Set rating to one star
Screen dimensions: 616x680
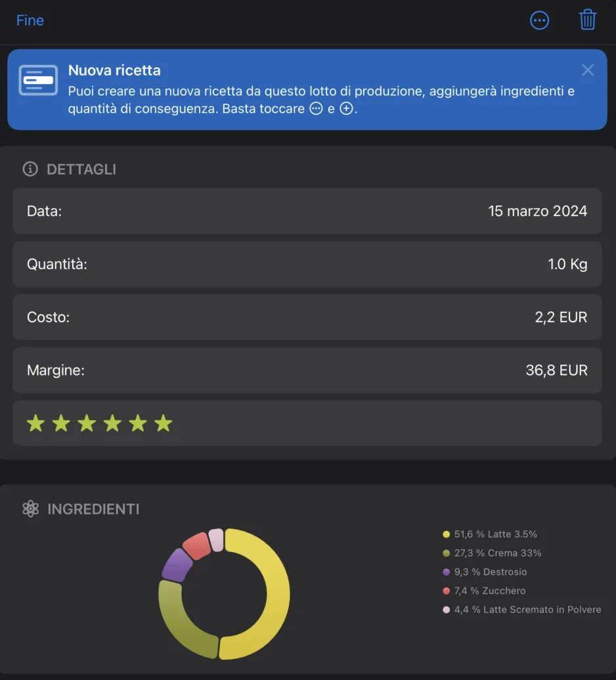tap(35, 423)
